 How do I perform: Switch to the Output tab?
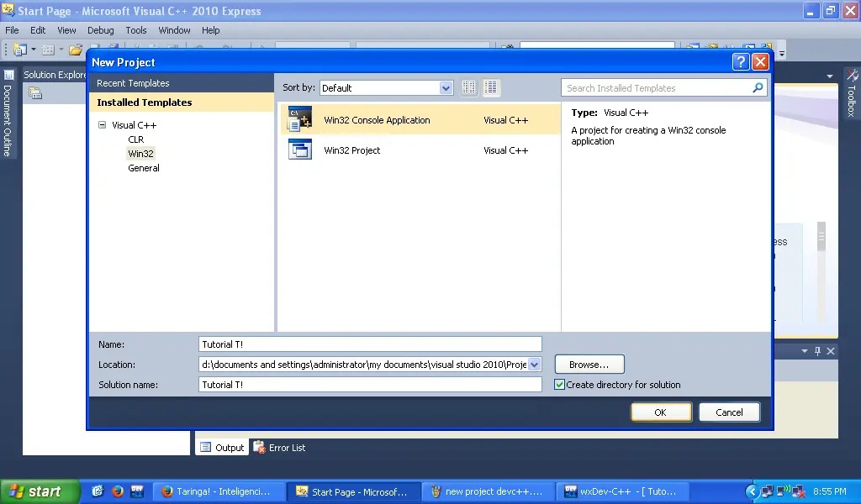point(222,448)
